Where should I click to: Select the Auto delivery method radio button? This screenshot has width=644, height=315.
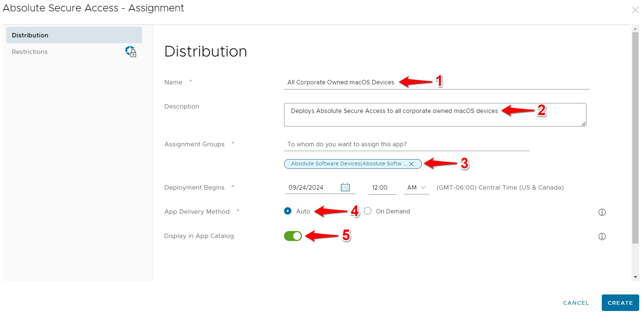pyautogui.click(x=288, y=211)
